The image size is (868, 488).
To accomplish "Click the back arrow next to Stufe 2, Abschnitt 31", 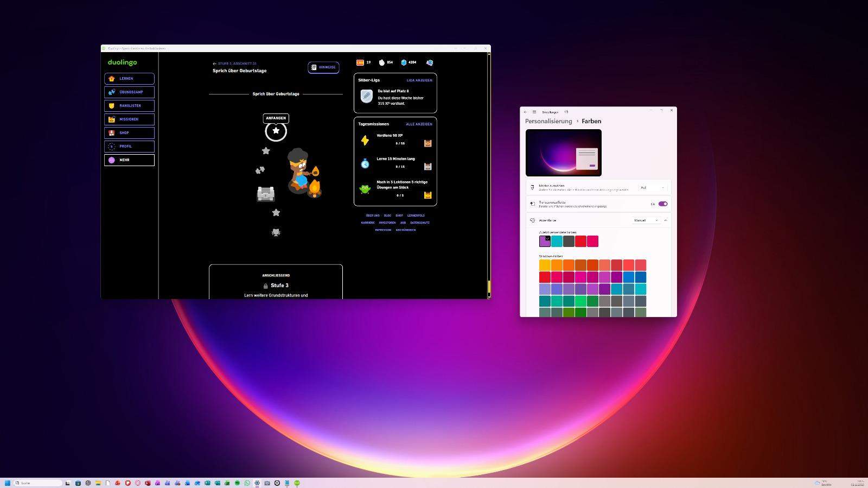I will [x=215, y=64].
